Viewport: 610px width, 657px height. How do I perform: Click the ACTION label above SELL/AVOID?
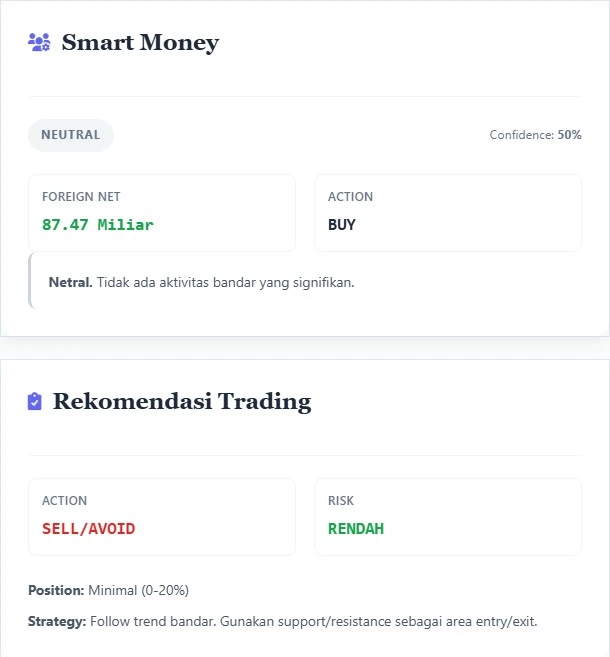(64, 501)
